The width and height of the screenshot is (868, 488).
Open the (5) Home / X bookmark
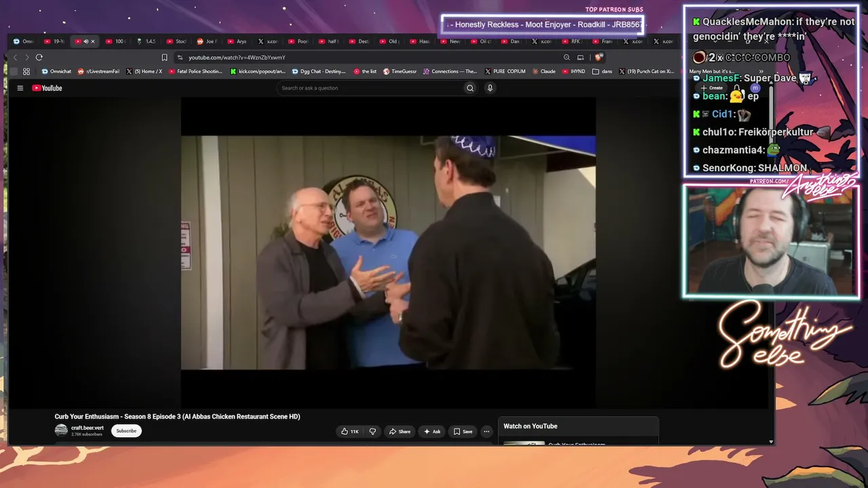144,71
